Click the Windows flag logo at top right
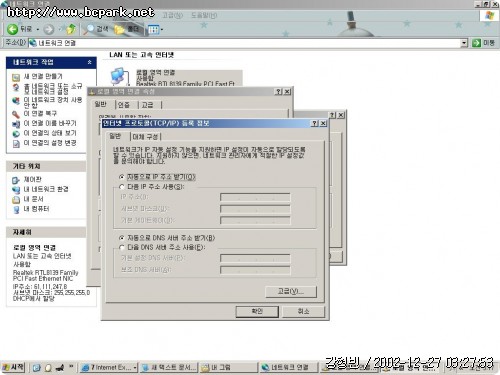Image resolution: width=500 pixels, height=375 pixels. pos(489,16)
